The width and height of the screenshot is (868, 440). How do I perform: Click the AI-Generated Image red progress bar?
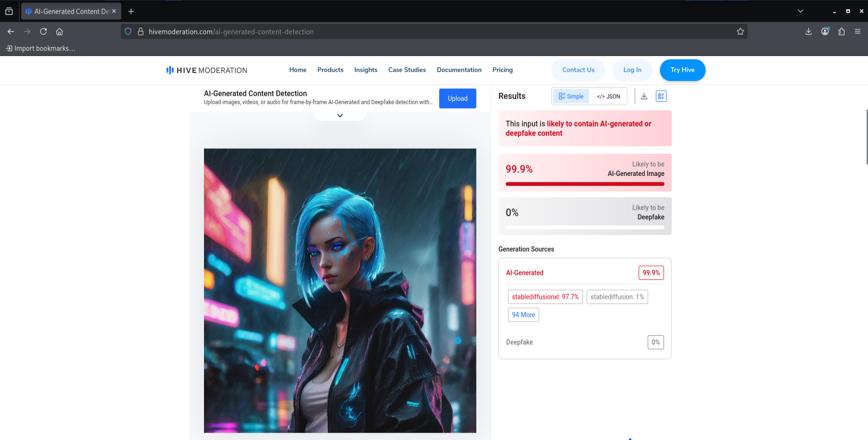coord(585,184)
